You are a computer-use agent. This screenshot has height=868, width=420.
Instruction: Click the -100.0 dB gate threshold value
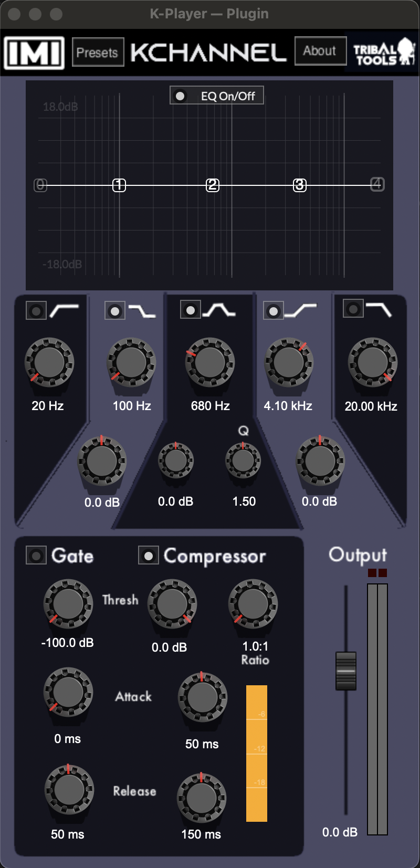68,643
